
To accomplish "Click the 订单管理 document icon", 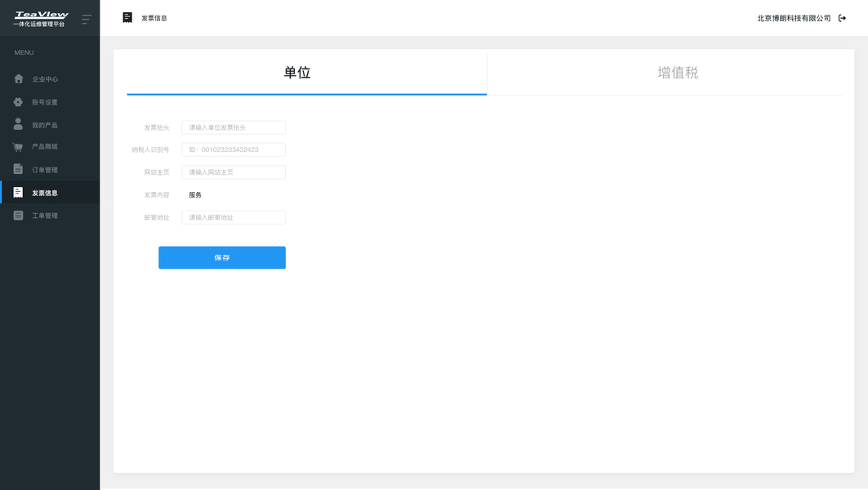I will pos(18,169).
